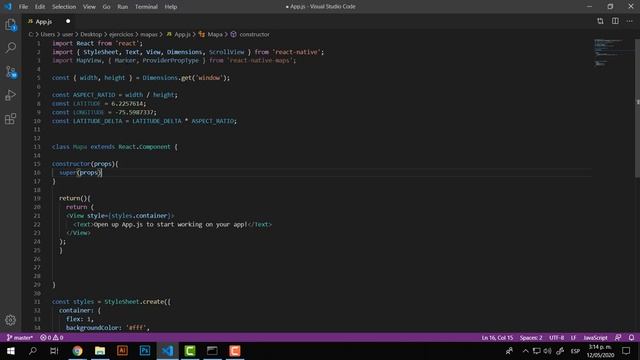Click 'backgroundColor' property in styles

[93, 327]
